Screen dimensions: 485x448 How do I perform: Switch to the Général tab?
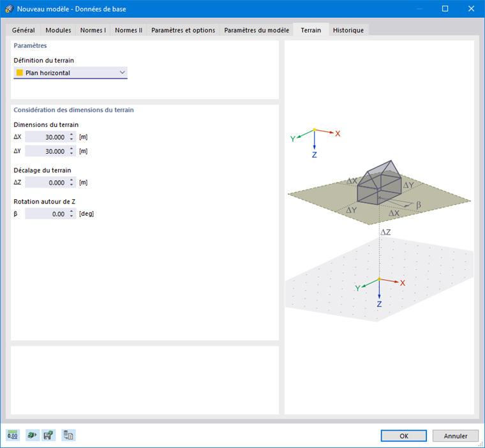click(x=24, y=30)
